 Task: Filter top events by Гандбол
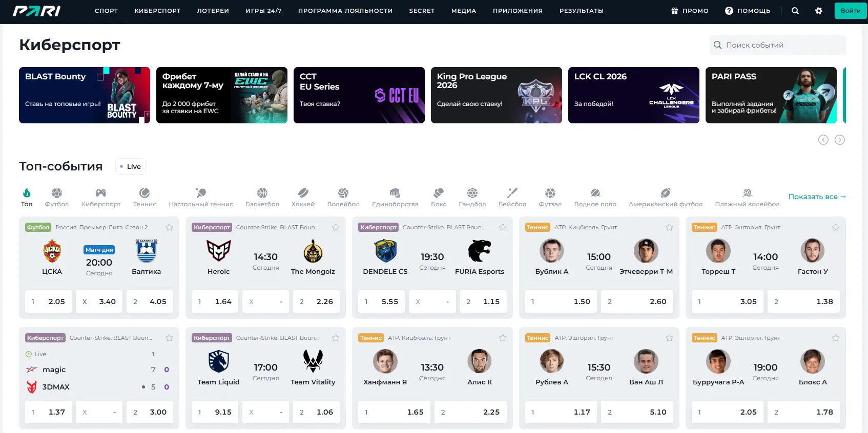[472, 197]
